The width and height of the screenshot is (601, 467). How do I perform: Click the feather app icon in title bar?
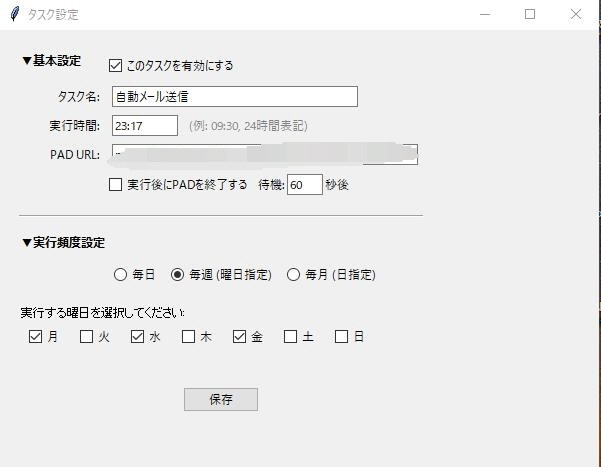tap(15, 14)
